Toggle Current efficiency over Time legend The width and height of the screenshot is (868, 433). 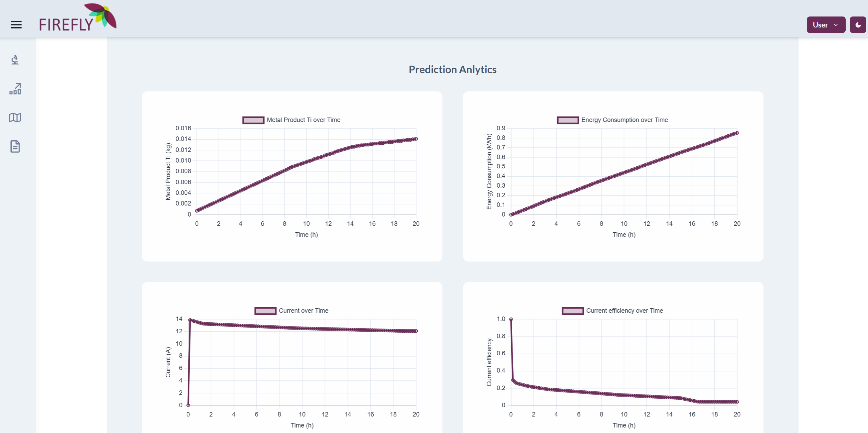coord(624,311)
